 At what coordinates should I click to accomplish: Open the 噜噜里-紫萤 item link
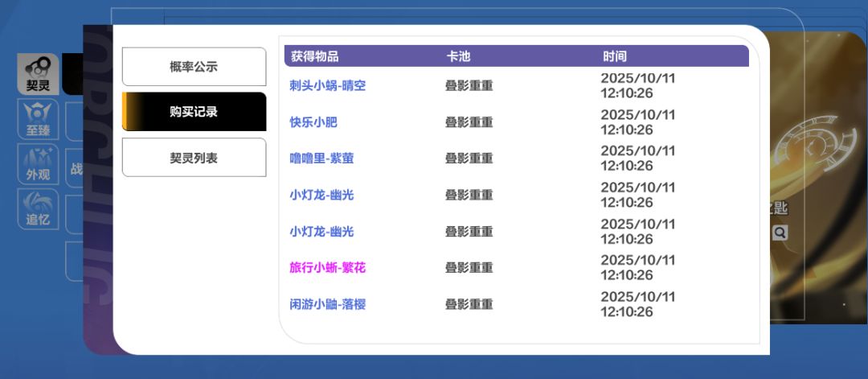click(x=321, y=159)
